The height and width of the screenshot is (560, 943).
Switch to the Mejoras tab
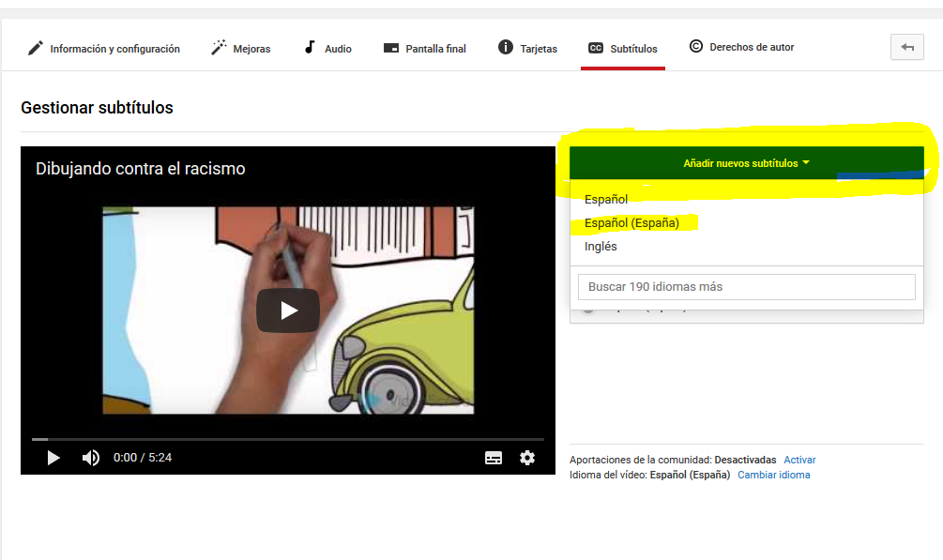(240, 49)
